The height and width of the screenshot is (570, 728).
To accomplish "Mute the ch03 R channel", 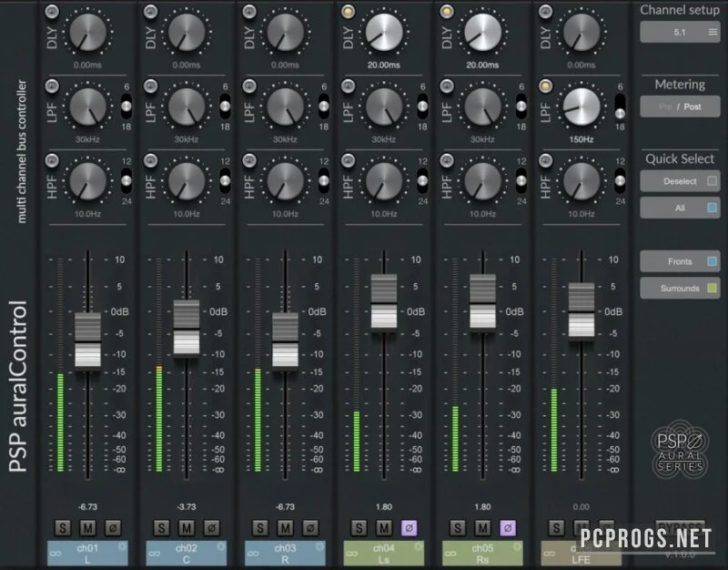I will pos(285,528).
